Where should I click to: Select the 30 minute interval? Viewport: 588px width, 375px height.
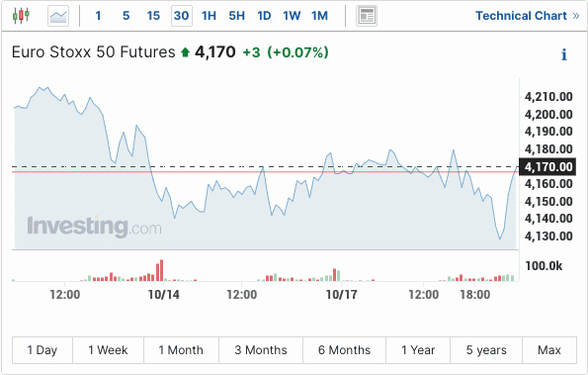click(182, 16)
